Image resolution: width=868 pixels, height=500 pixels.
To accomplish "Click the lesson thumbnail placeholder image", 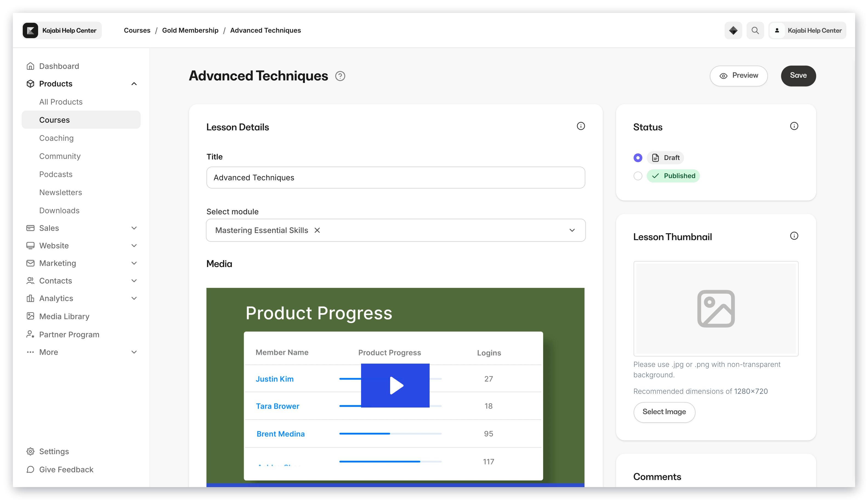I will pos(716,308).
